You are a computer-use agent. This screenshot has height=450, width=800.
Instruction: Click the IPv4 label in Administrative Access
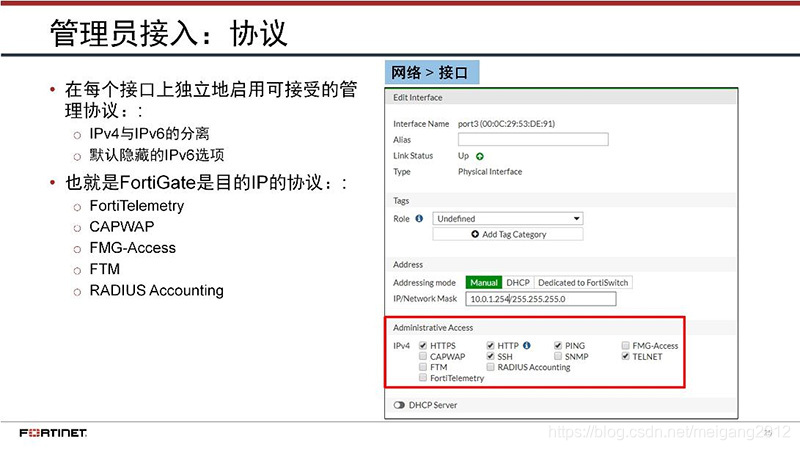pyautogui.click(x=401, y=345)
